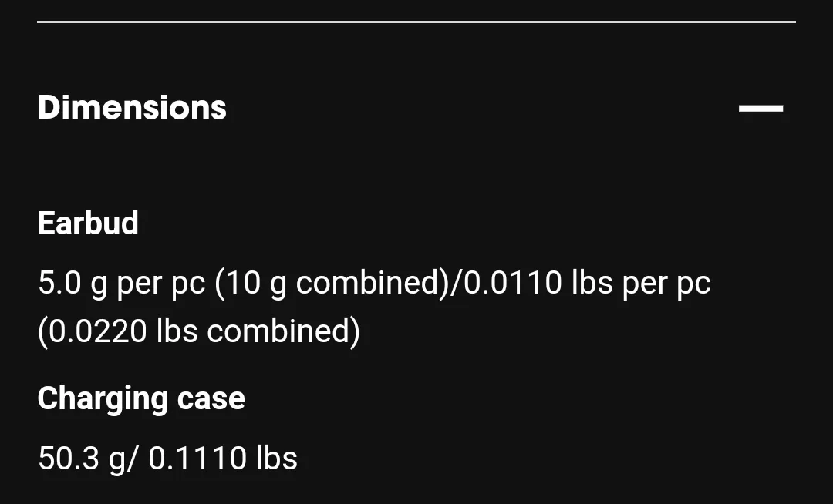Click the slash between 50.3 g and 0.1110

point(133,459)
